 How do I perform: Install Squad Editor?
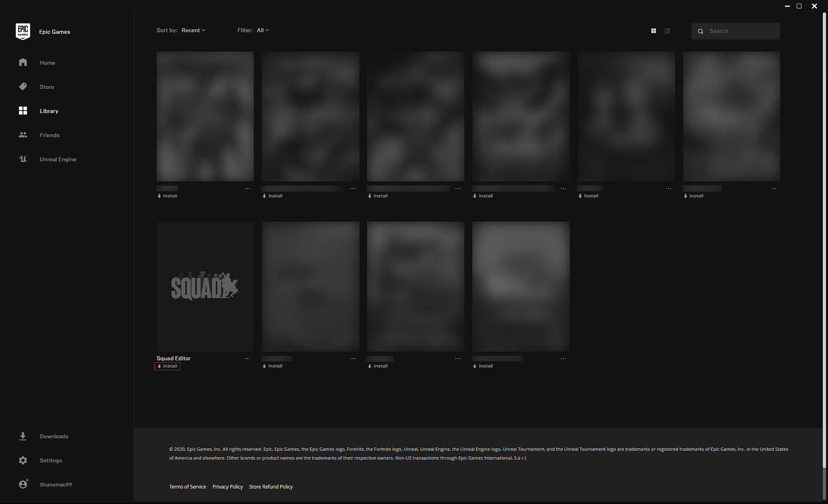click(x=167, y=366)
